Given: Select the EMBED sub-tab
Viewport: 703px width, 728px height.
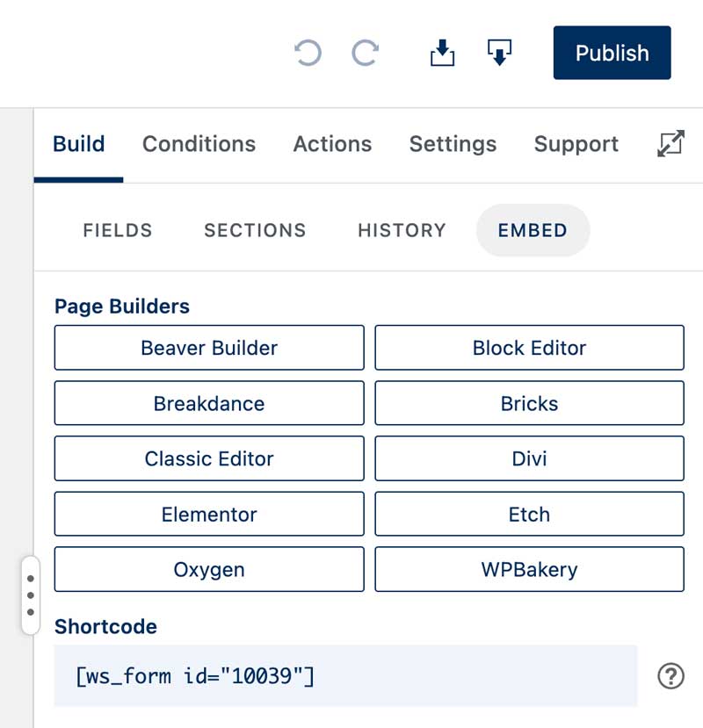Looking at the screenshot, I should (533, 230).
